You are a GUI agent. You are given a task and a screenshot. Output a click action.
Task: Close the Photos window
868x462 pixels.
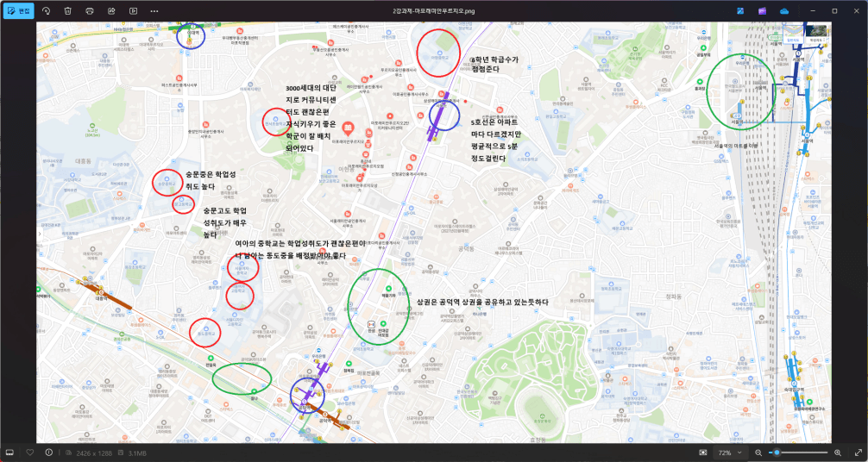(x=857, y=10)
